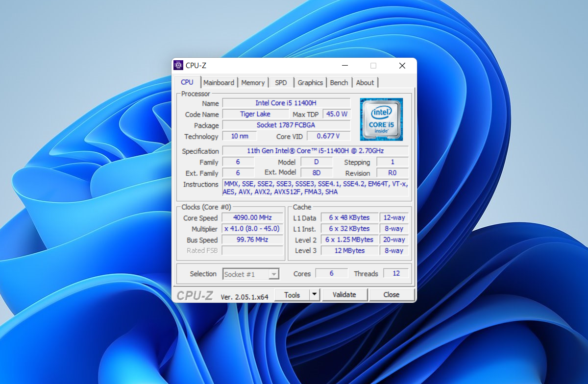Click the Model value D
The width and height of the screenshot is (588, 384).
(x=317, y=162)
